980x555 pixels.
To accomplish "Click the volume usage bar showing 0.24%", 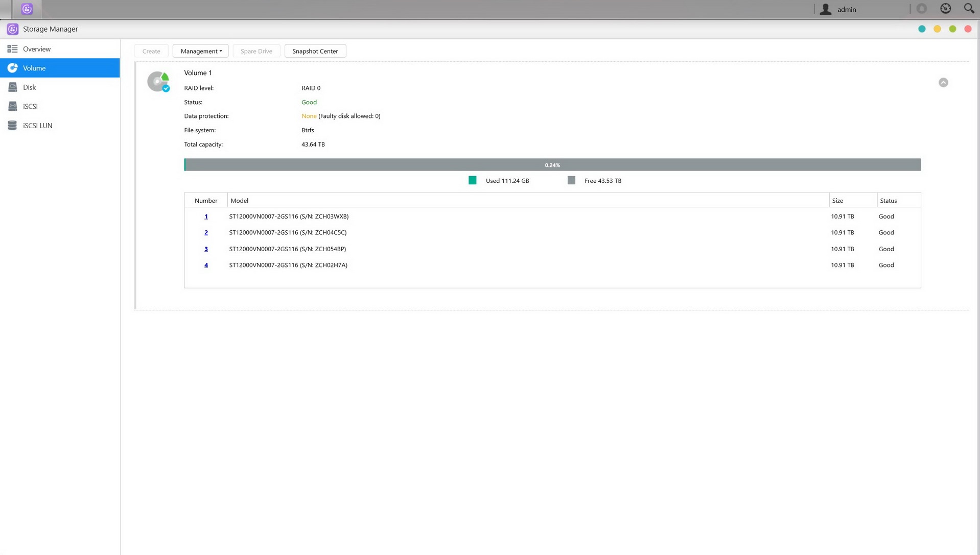I will coord(552,165).
